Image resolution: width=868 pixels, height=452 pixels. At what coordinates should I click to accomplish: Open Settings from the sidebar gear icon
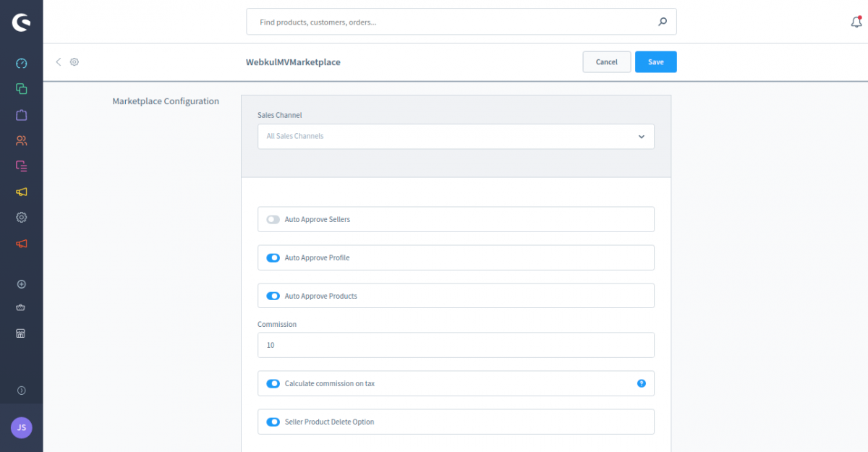coord(21,217)
